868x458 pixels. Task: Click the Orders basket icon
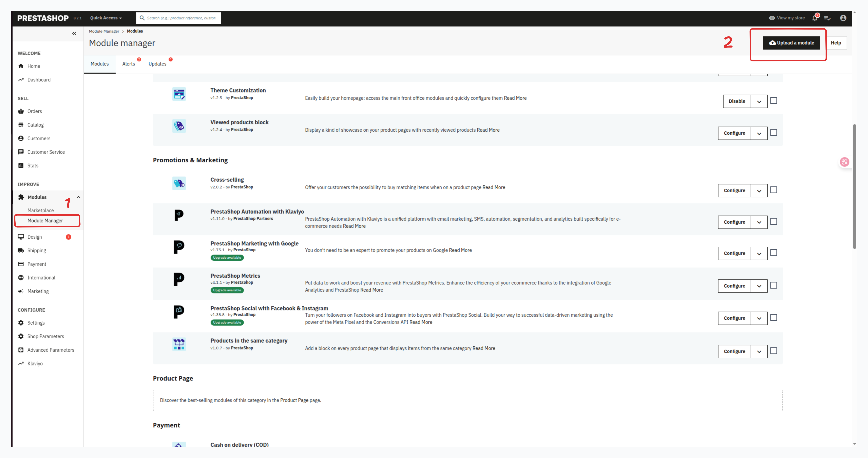tap(21, 111)
